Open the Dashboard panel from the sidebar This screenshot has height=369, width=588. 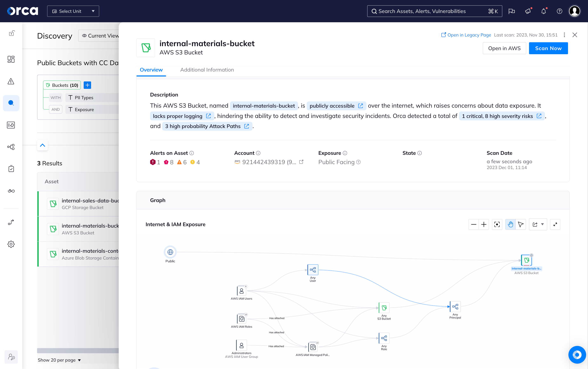(x=11, y=59)
